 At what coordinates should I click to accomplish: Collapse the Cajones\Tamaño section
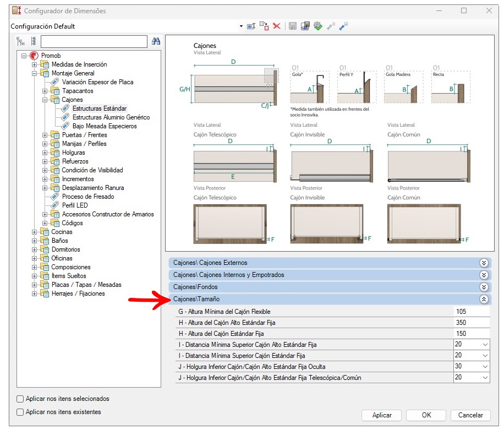tap(484, 300)
